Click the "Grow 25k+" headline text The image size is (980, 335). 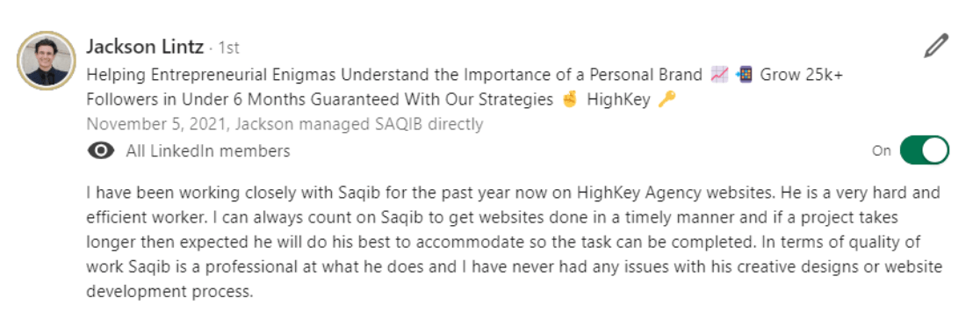(801, 75)
